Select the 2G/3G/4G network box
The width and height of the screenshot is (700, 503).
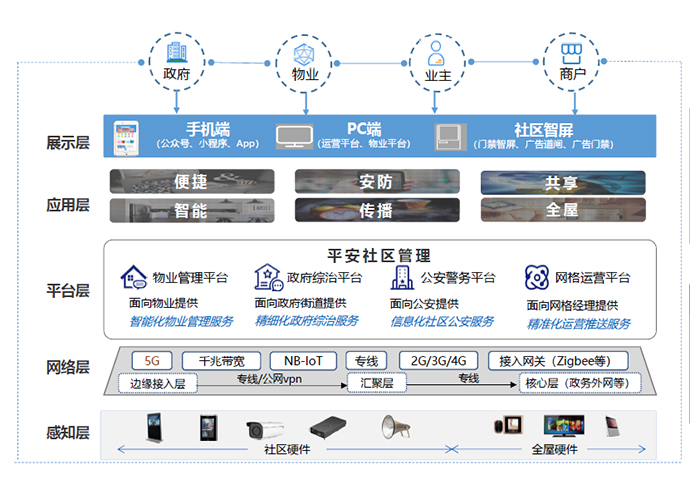tap(438, 361)
